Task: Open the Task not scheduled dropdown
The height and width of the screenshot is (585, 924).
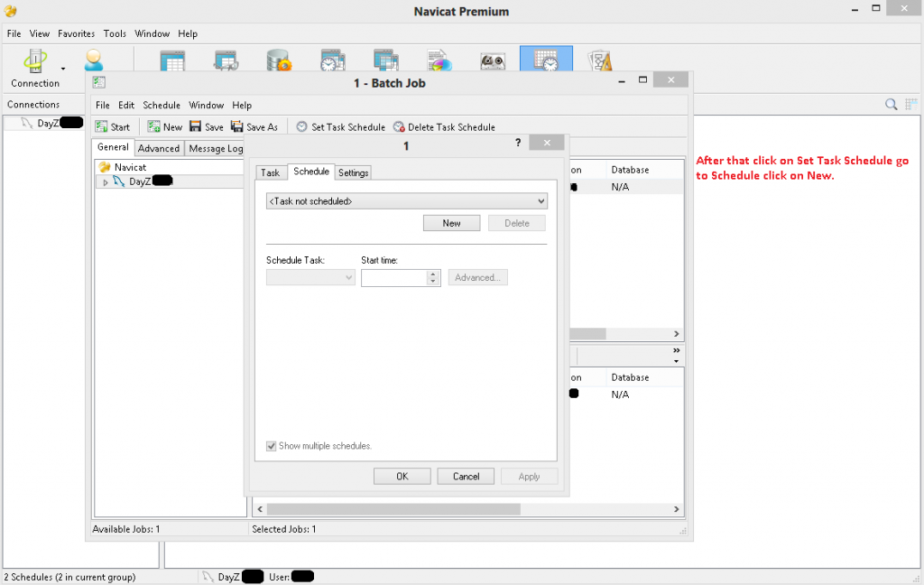Action: [x=407, y=201]
